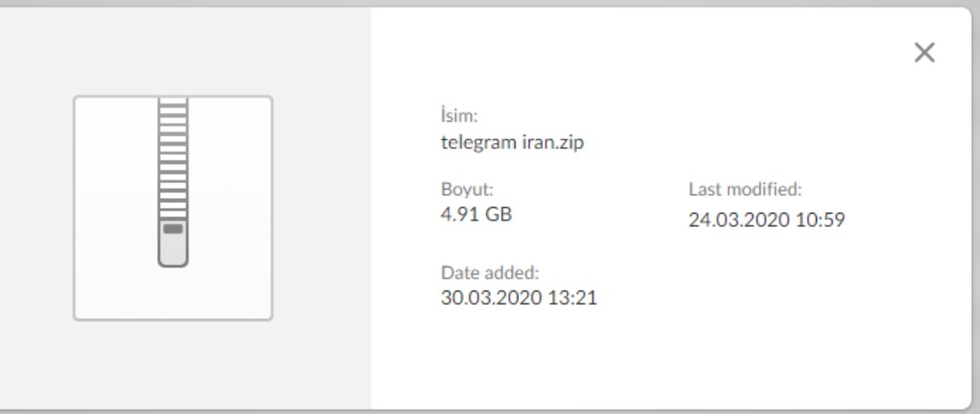Click the "GB" unit in the file size

click(x=497, y=214)
